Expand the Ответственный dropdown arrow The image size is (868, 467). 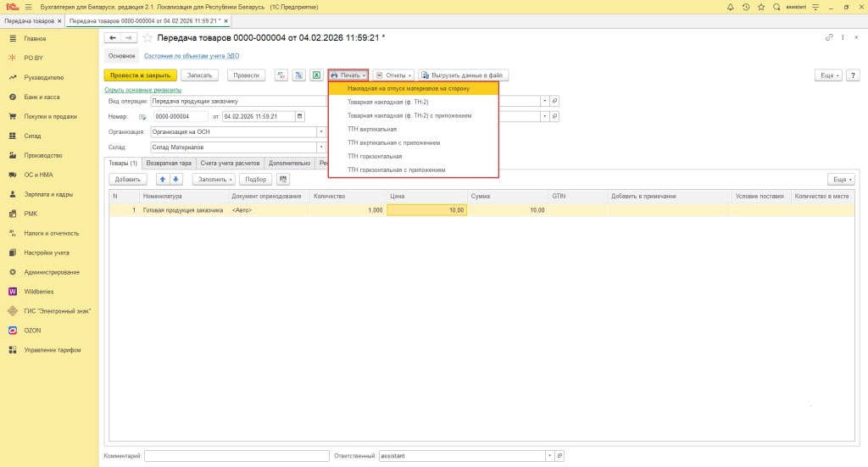click(x=548, y=456)
